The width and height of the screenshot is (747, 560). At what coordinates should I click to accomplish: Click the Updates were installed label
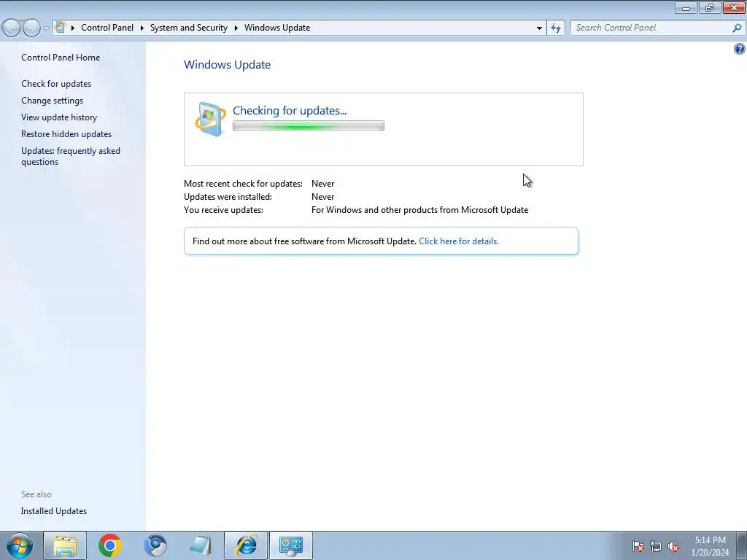[228, 197]
